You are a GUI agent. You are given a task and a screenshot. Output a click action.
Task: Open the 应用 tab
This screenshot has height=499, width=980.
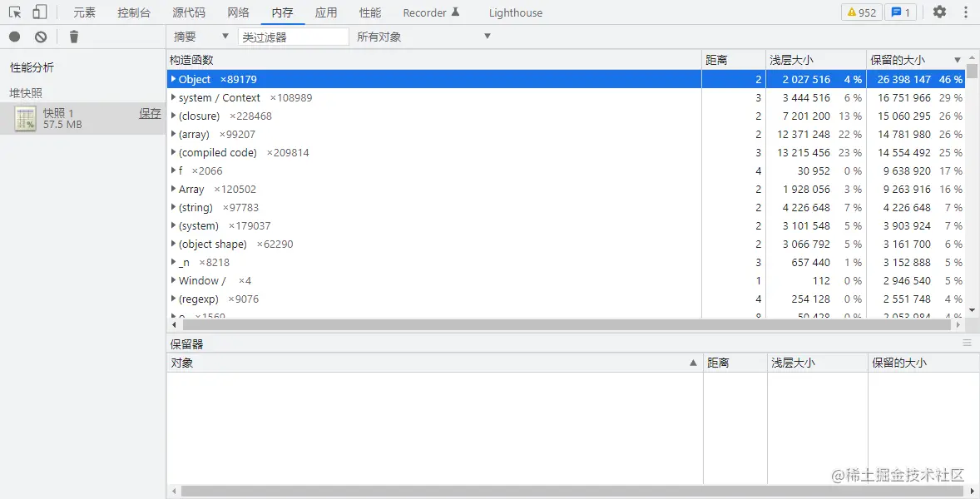coord(326,12)
